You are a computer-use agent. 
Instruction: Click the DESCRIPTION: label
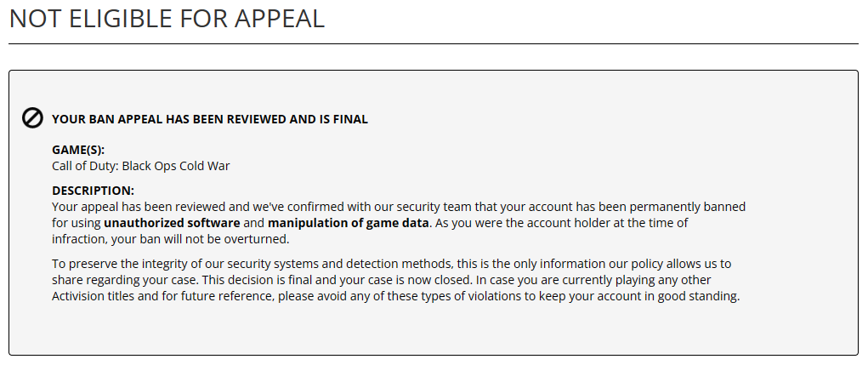coord(93,191)
